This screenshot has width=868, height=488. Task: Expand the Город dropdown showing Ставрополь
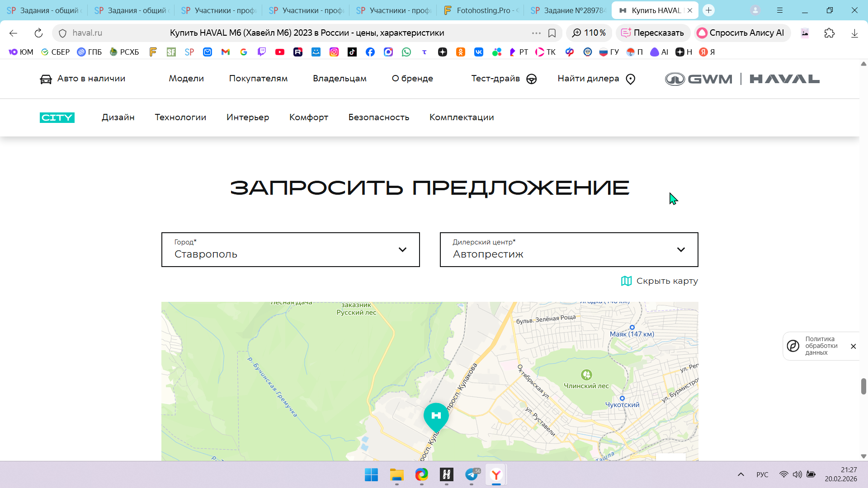click(x=290, y=250)
